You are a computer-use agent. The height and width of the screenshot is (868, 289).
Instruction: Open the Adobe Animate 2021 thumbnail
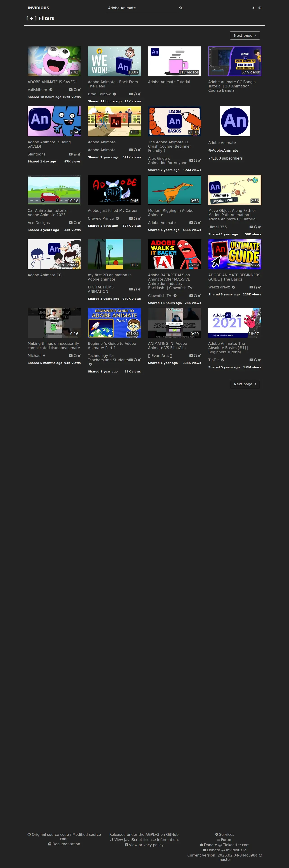tap(235, 323)
